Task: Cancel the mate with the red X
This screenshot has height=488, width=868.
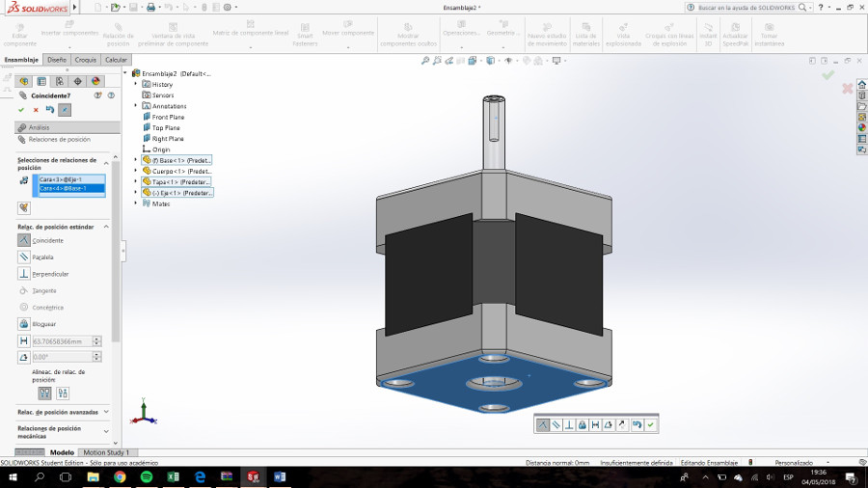Action: pyautogui.click(x=36, y=110)
